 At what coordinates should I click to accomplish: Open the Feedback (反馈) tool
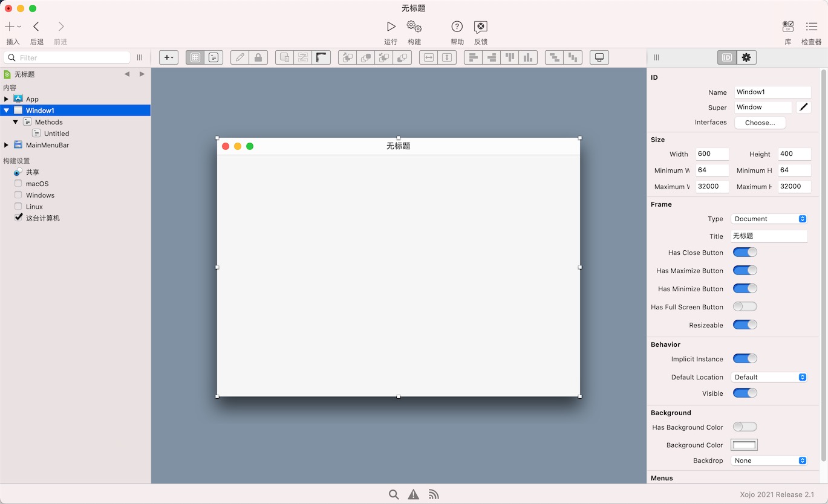point(480,27)
